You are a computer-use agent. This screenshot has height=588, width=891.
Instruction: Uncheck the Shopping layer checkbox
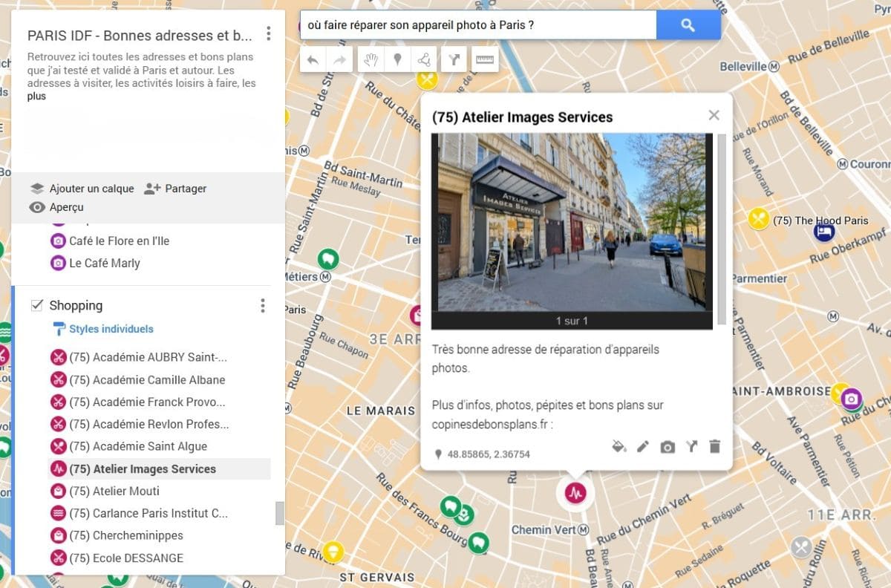36,305
